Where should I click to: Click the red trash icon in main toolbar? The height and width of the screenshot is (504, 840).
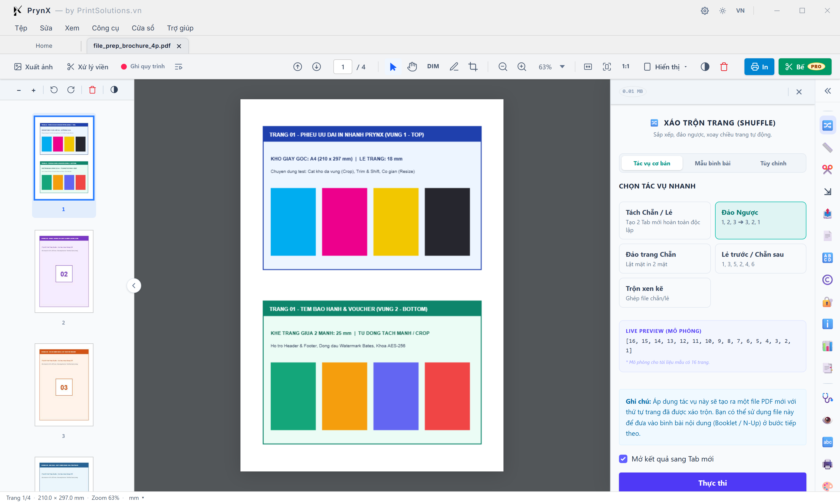pos(724,67)
